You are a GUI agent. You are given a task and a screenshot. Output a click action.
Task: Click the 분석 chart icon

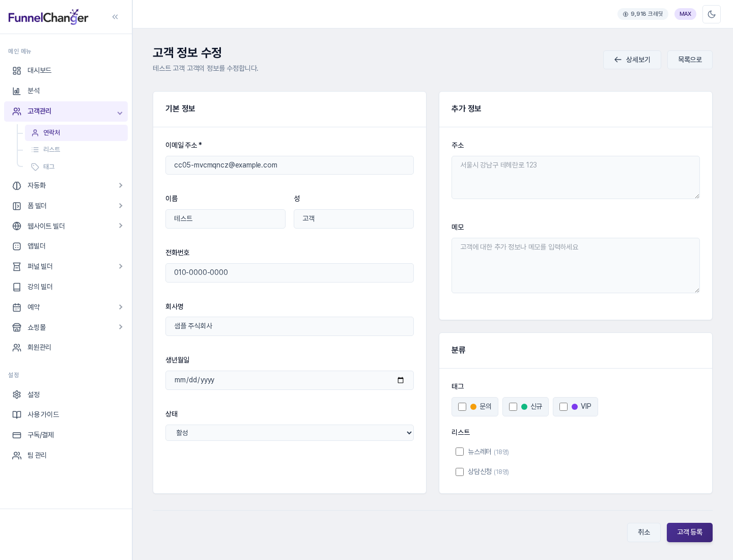17,91
